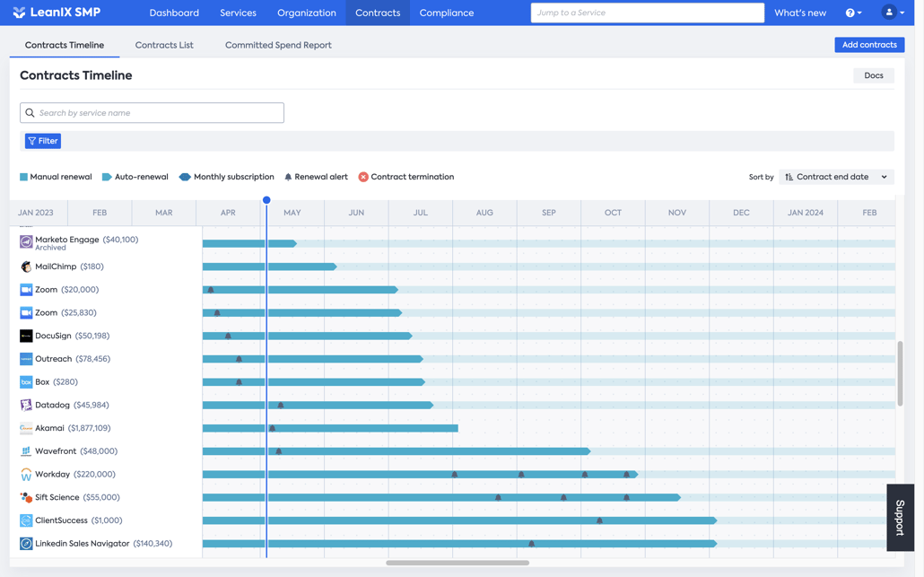The width and height of the screenshot is (924, 577).
Task: Click the Wavefront renewal alert bell
Action: pyautogui.click(x=279, y=450)
